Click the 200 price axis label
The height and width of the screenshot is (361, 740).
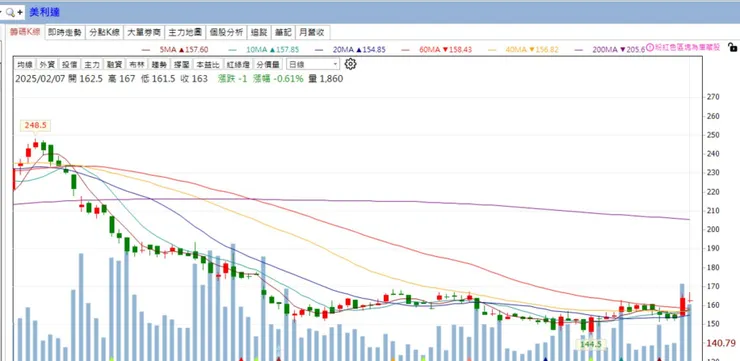[x=713, y=229]
